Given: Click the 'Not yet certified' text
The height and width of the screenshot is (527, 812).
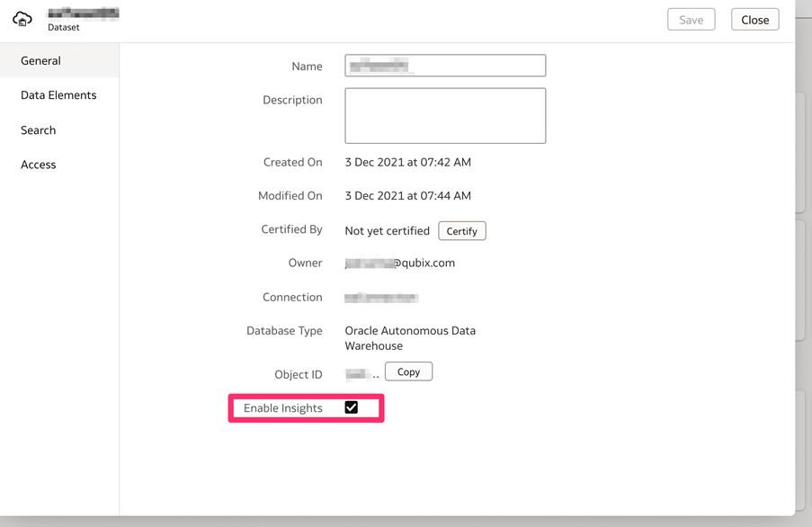Looking at the screenshot, I should tap(388, 231).
